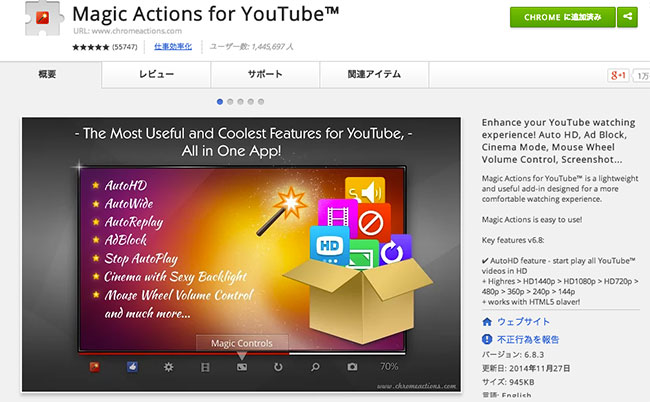Click the 'Mouse Wheel Volume Control' feature line
The height and width of the screenshot is (402, 650).
coord(179,295)
